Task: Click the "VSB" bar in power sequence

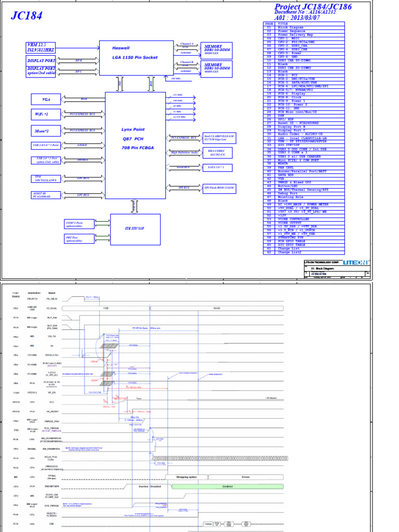Action: tap(106, 309)
